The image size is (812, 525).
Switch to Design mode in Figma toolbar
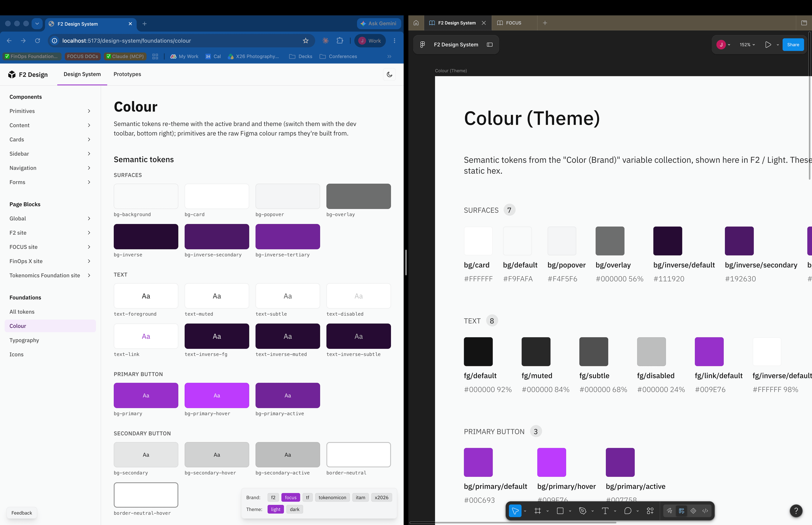682,511
